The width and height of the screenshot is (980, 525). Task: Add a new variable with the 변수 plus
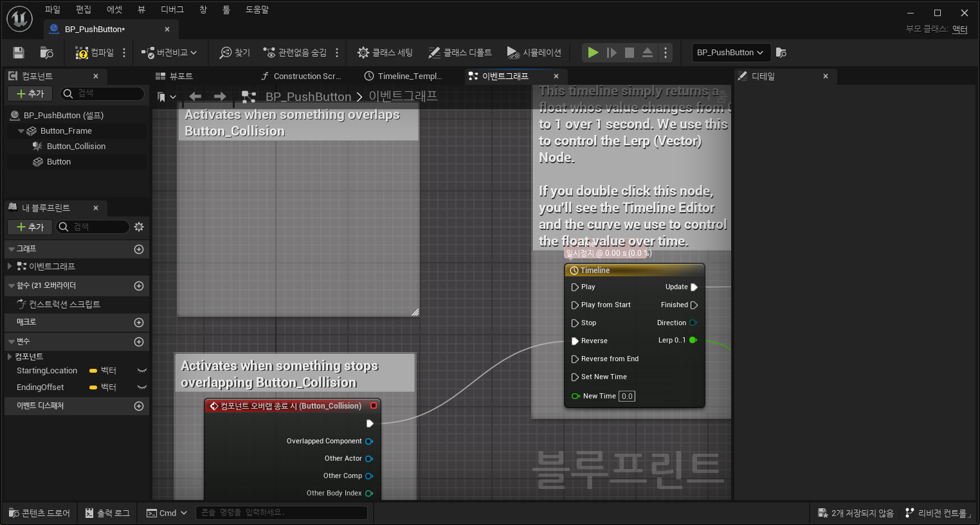point(139,342)
